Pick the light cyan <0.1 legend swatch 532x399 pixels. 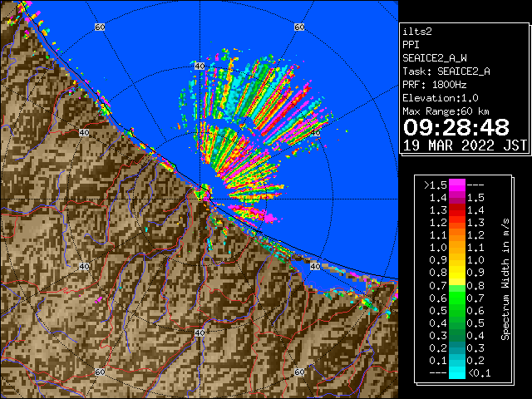coord(457,373)
